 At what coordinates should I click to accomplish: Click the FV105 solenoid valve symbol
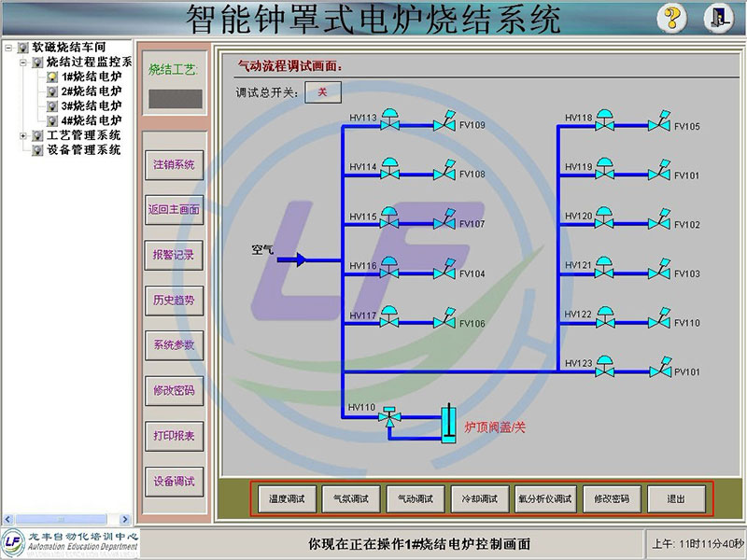click(x=659, y=122)
